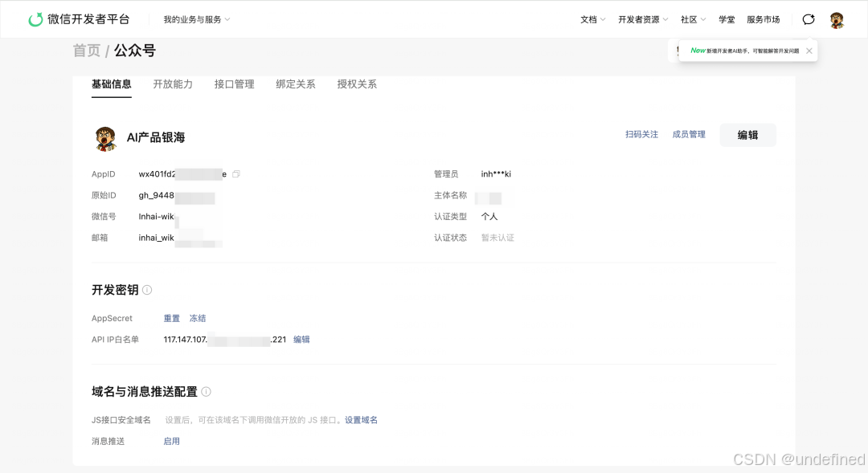Switch to the 接口管理 tab

click(x=234, y=84)
